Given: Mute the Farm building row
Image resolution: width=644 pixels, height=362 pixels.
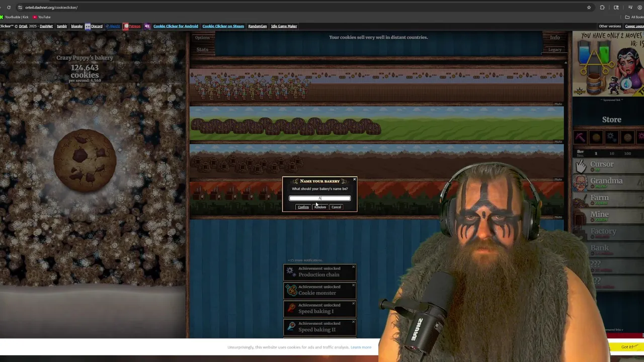Looking at the screenshot, I should 558,142.
